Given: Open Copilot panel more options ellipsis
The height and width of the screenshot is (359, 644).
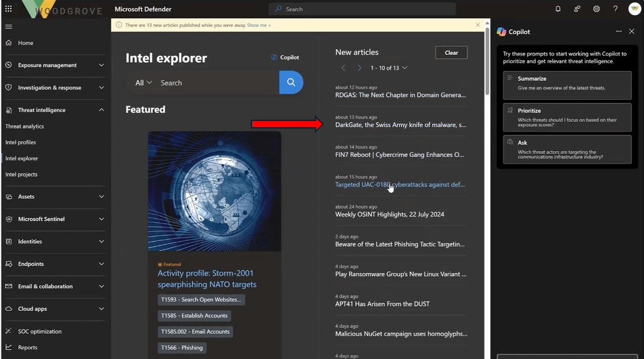Looking at the screenshot, I should 619,31.
